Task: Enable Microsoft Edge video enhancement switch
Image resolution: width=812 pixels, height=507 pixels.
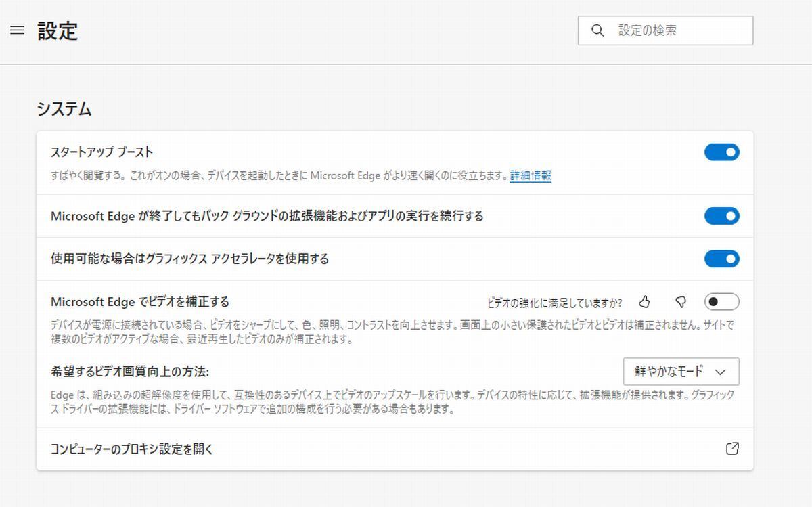Action: (x=721, y=301)
